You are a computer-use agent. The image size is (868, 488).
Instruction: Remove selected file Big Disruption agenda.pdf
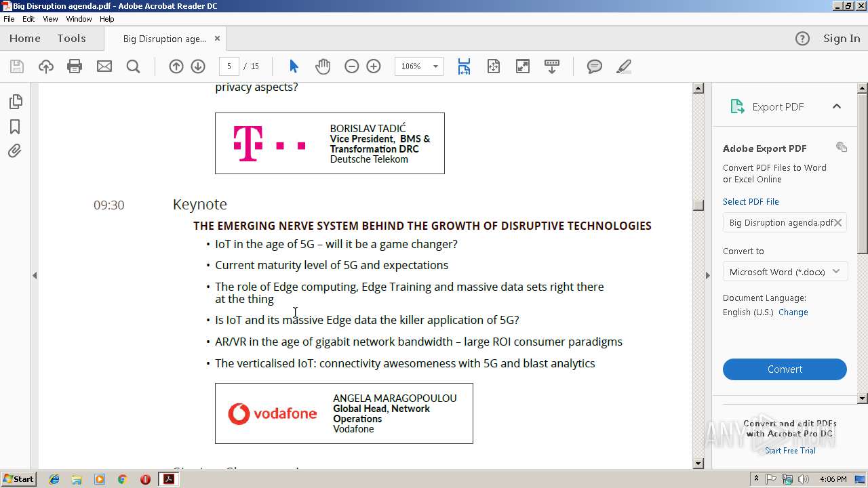pyautogui.click(x=838, y=222)
